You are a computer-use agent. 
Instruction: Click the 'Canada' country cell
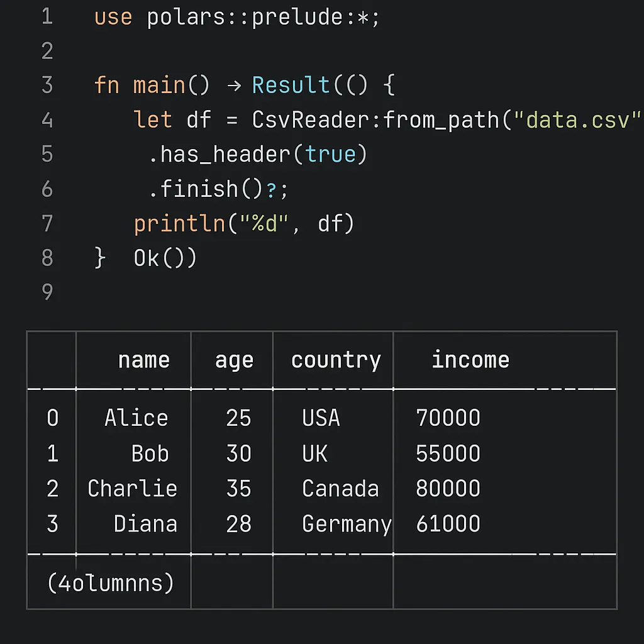click(340, 488)
